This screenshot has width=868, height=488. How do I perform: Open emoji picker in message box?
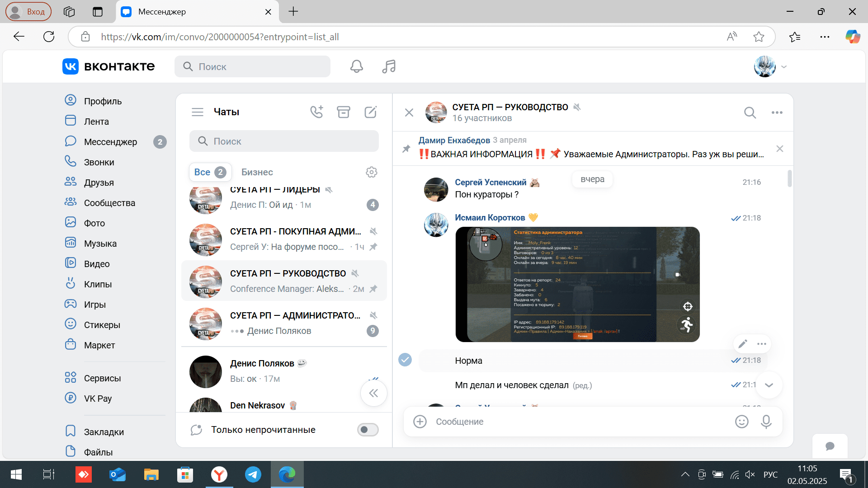(741, 422)
